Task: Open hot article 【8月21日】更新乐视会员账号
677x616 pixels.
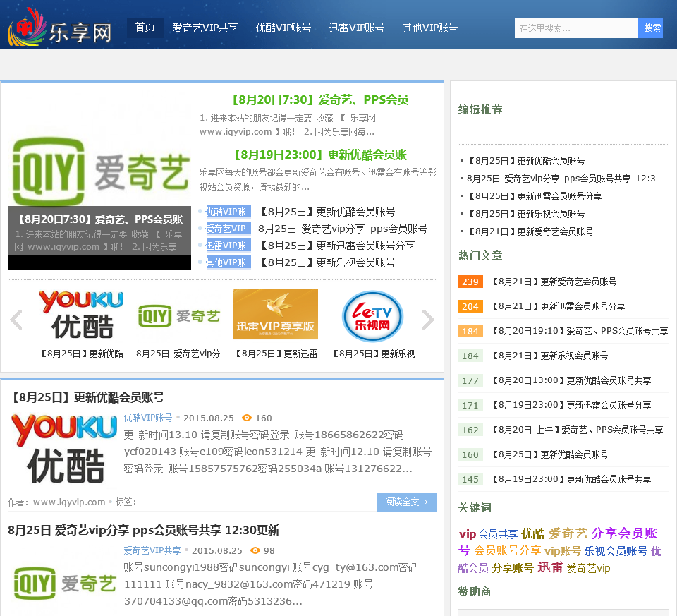Action: click(x=550, y=356)
